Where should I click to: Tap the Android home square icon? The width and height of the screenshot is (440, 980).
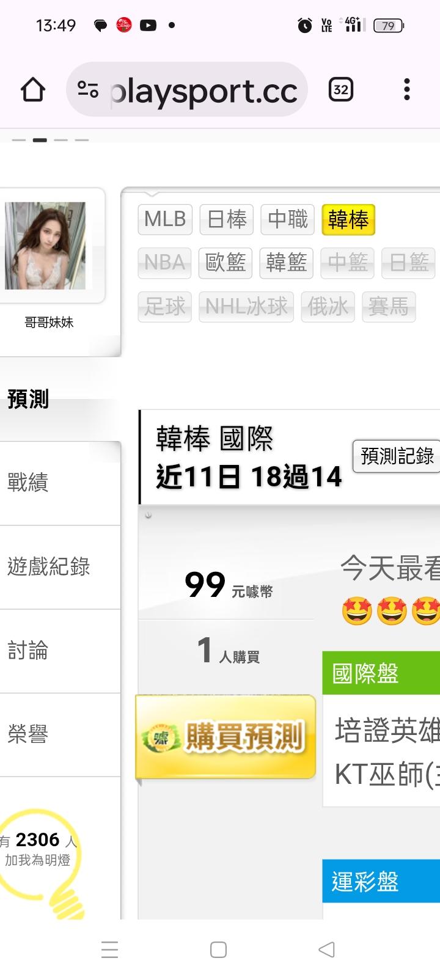tap(218, 949)
